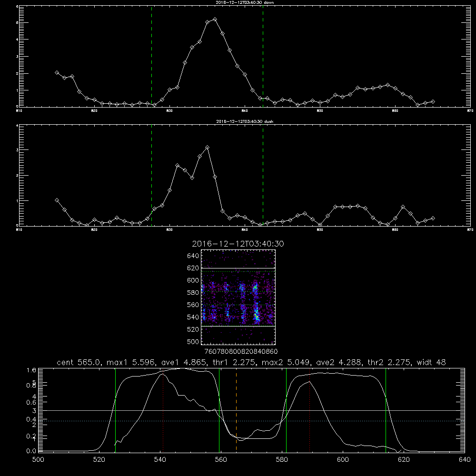The height and width of the screenshot is (476, 476).
Task: Click the timestamp title above the heat map
Action: 238,244
